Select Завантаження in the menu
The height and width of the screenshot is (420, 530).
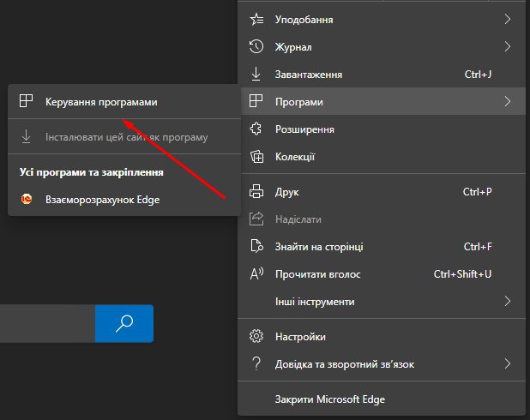382,74
